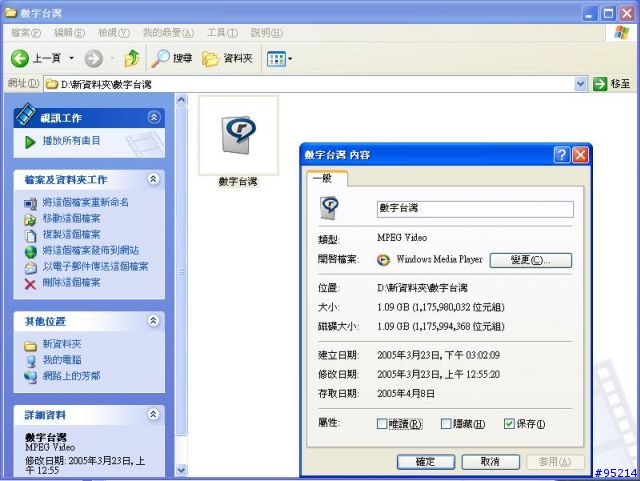The width and height of the screenshot is (640, 481).
Task: Click the publish to web globe icon
Action: (30, 252)
